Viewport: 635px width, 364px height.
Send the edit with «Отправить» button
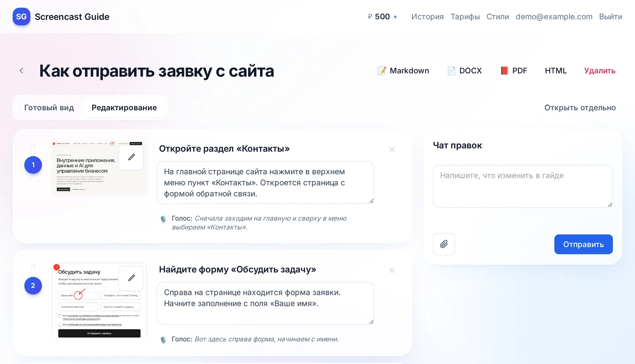(583, 244)
